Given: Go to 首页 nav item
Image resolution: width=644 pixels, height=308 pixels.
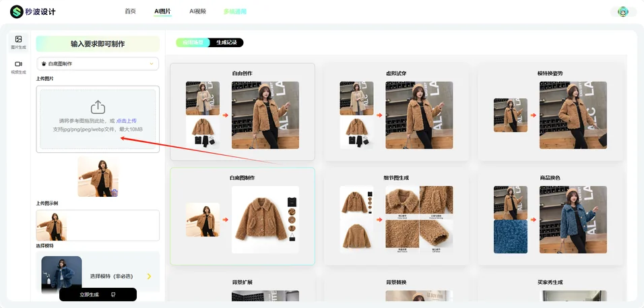Looking at the screenshot, I should tap(130, 11).
